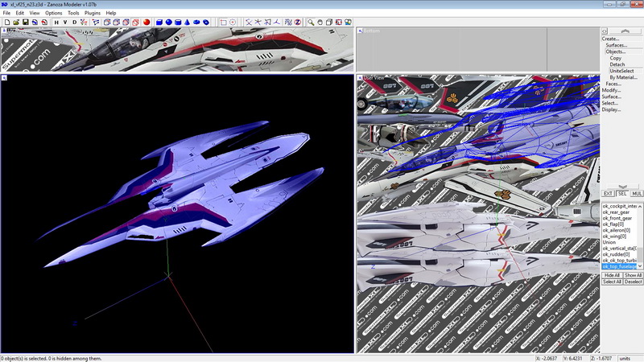
Task: Click the Save floppy disk icon
Action: point(26,23)
